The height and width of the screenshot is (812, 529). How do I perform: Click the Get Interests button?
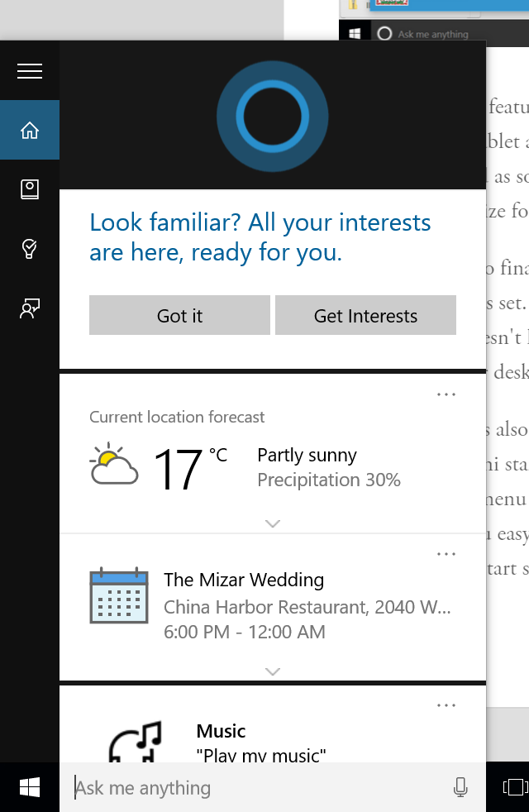pyautogui.click(x=365, y=315)
